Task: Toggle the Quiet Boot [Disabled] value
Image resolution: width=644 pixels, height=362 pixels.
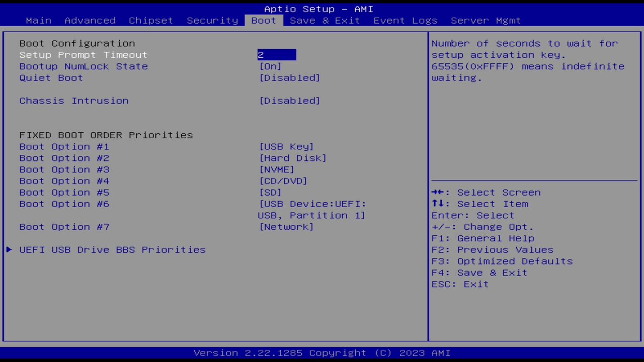Action: pos(289,78)
